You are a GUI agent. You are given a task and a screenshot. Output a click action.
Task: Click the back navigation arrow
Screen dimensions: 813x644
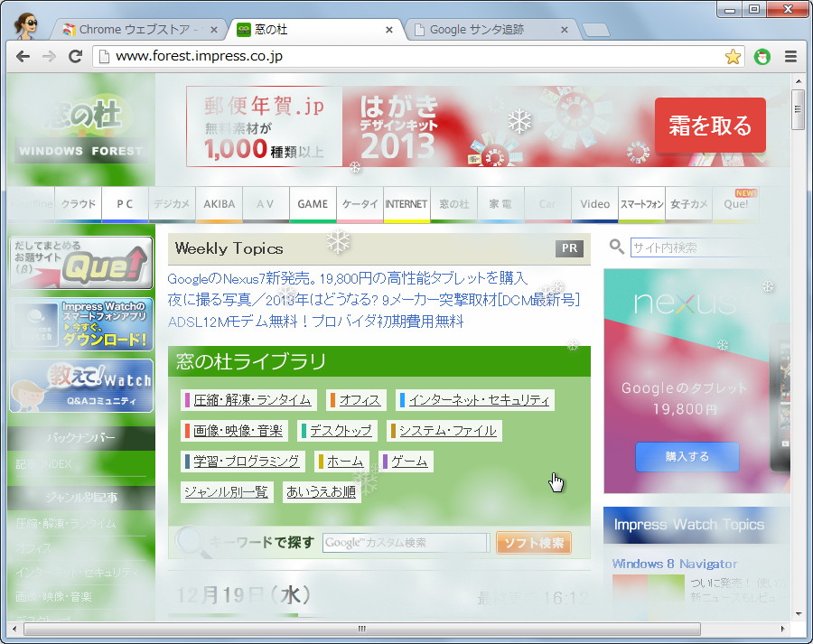[x=23, y=55]
